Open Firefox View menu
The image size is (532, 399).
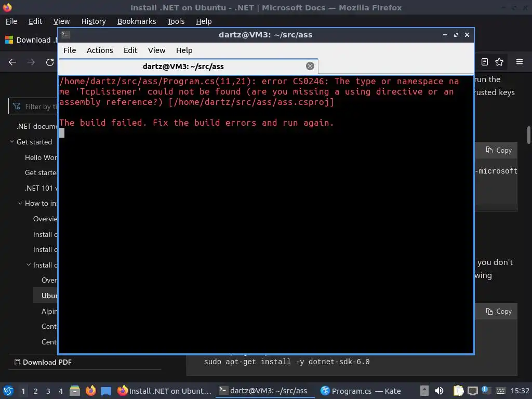(61, 21)
